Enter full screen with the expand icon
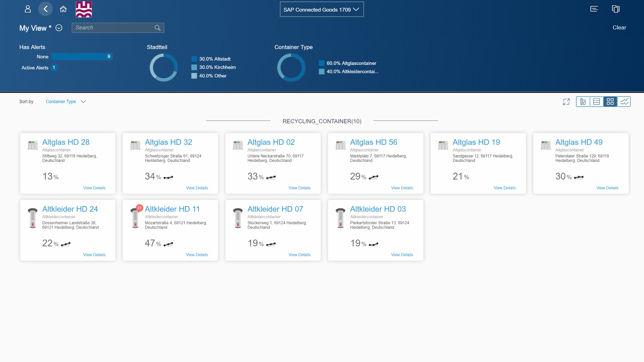The width and height of the screenshot is (644, 362). tap(566, 102)
